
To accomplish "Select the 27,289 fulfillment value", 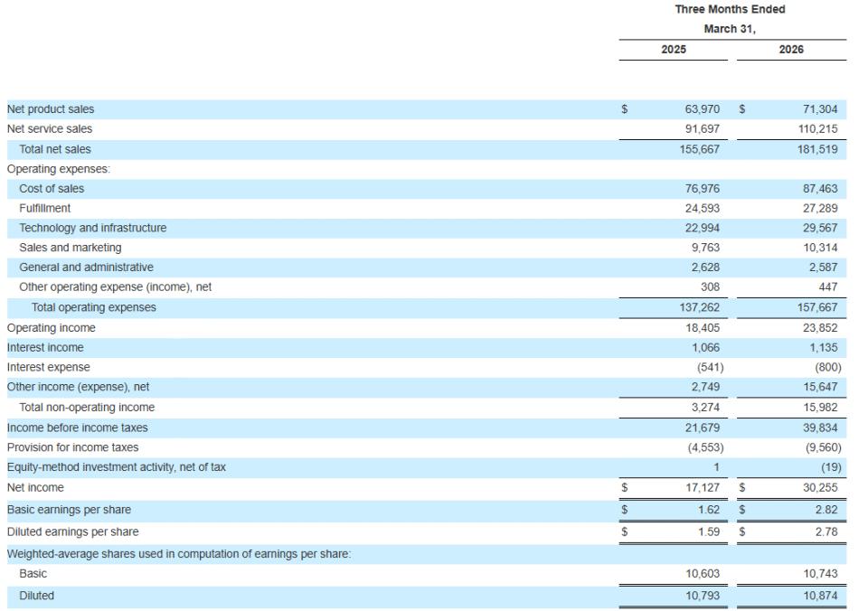I will [x=820, y=208].
